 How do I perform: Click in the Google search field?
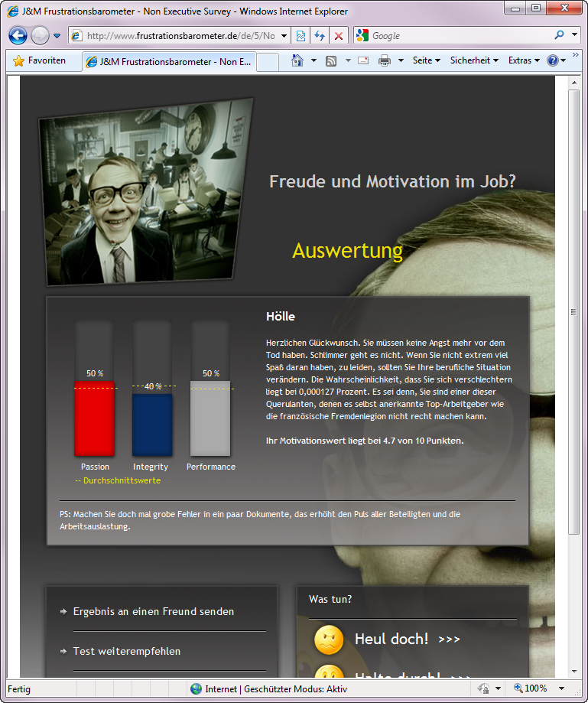click(x=459, y=36)
